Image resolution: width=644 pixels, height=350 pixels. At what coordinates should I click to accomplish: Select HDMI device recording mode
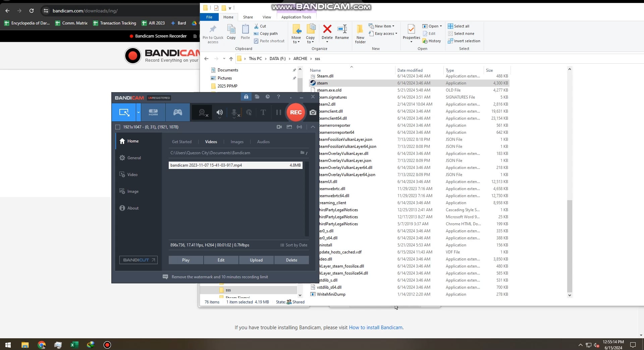coord(153,112)
